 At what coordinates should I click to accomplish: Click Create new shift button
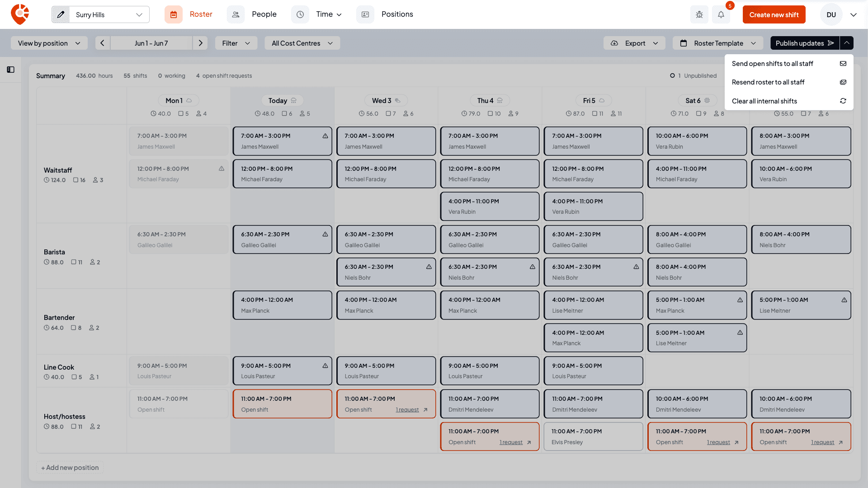[774, 14]
